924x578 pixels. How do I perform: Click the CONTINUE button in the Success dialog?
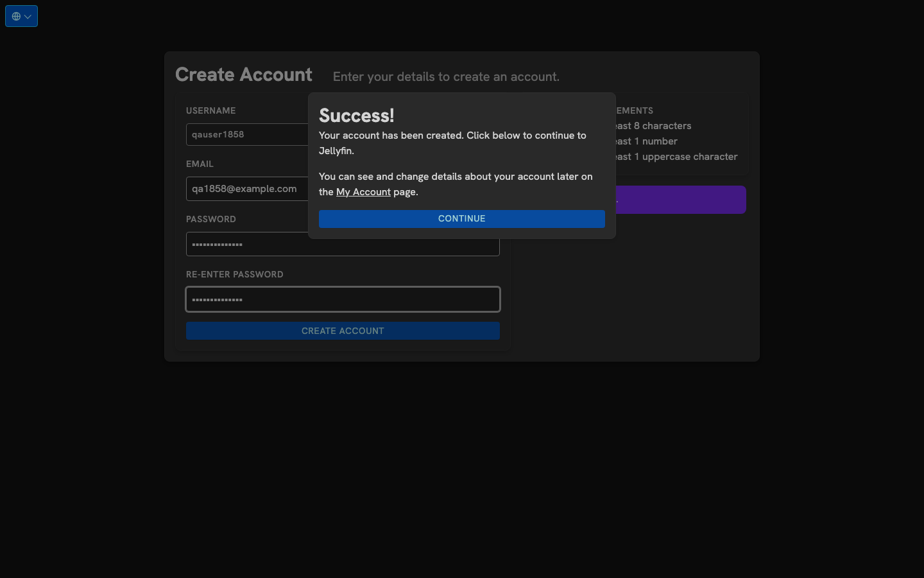point(462,219)
